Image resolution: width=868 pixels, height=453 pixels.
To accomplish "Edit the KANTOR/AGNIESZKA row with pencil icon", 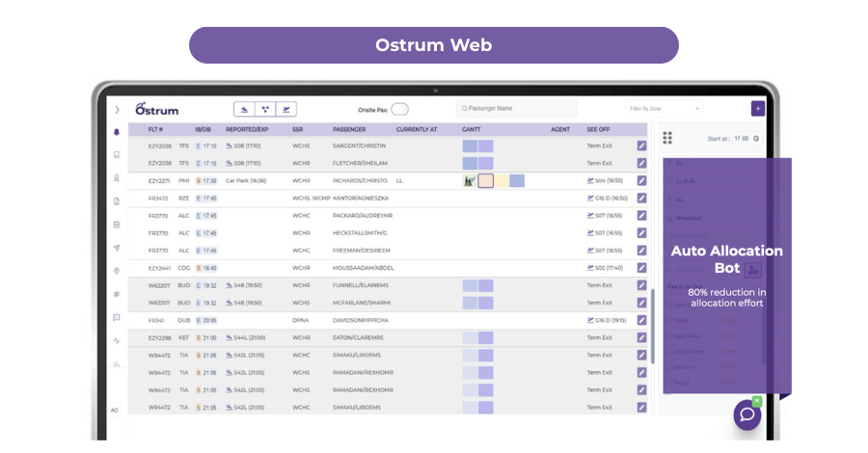I will tap(641, 198).
